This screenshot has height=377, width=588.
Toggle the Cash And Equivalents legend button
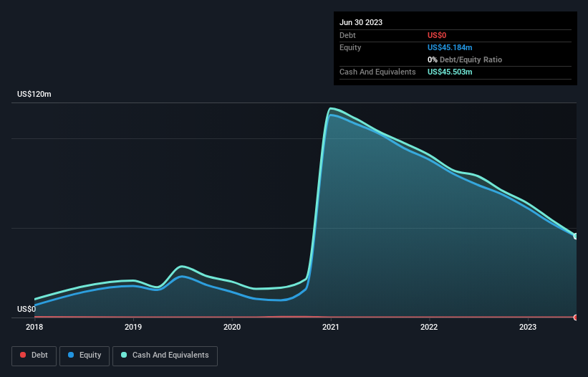(x=165, y=355)
